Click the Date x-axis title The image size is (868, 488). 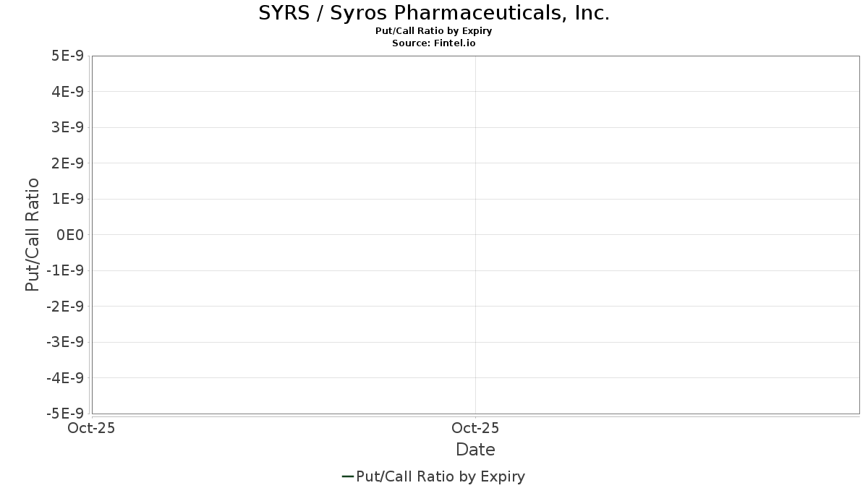click(475, 450)
